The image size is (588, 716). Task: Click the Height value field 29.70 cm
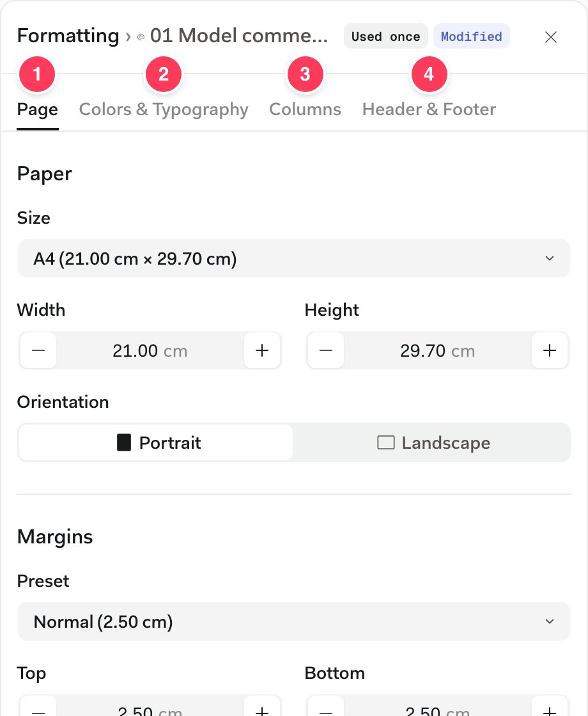[438, 351]
